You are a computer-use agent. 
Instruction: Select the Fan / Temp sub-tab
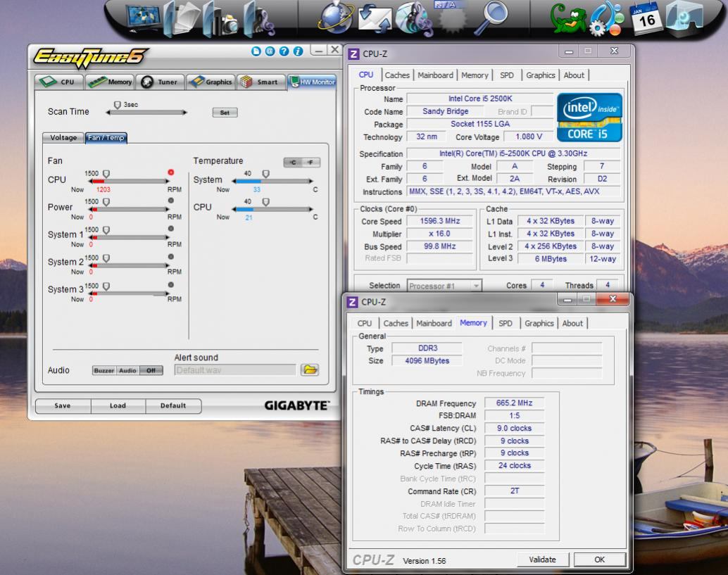click(x=106, y=138)
